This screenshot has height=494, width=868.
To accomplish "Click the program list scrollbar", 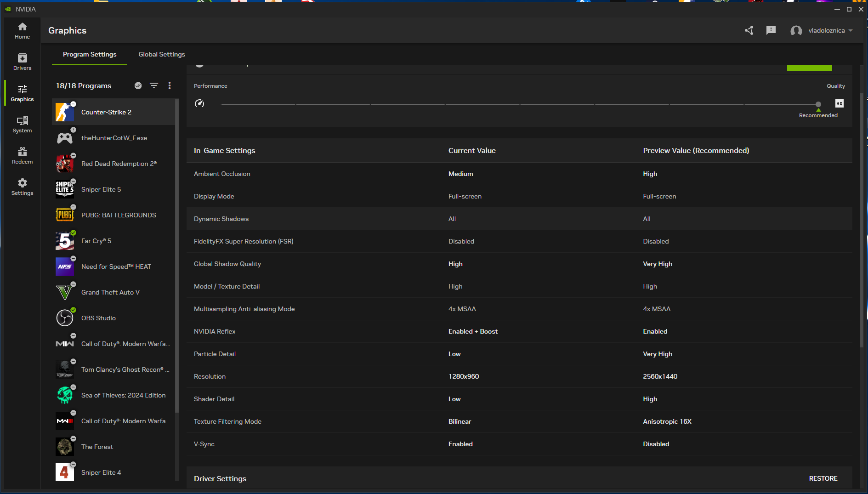I will [177, 256].
